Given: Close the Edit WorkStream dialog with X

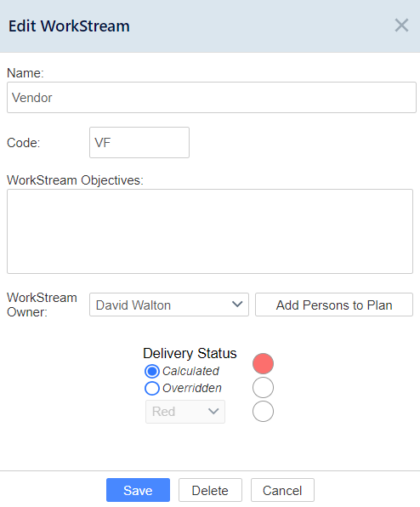Looking at the screenshot, I should [x=401, y=26].
